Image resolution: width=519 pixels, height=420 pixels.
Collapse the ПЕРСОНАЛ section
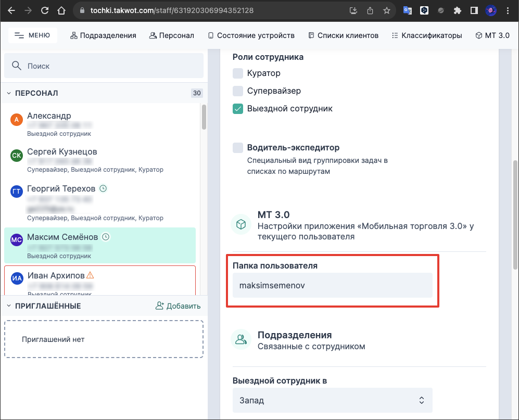pos(8,93)
